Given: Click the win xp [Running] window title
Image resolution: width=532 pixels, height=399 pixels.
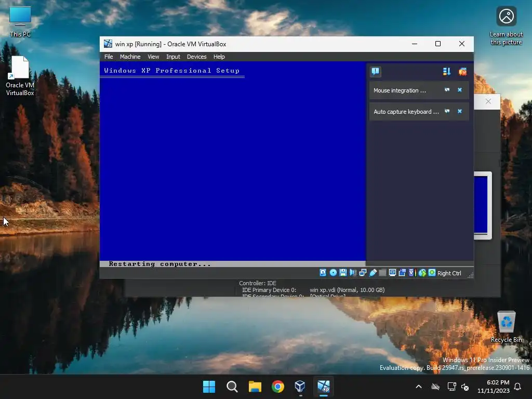Looking at the screenshot, I should click(x=170, y=44).
